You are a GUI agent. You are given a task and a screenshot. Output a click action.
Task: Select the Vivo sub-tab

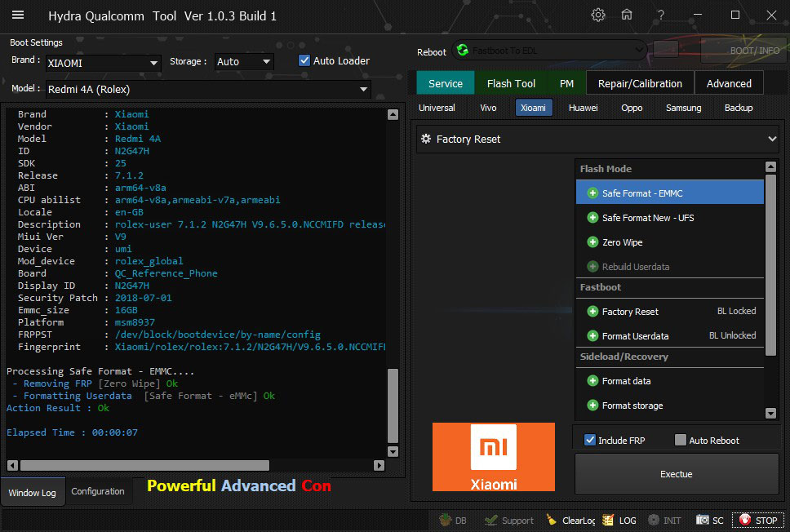coord(488,108)
